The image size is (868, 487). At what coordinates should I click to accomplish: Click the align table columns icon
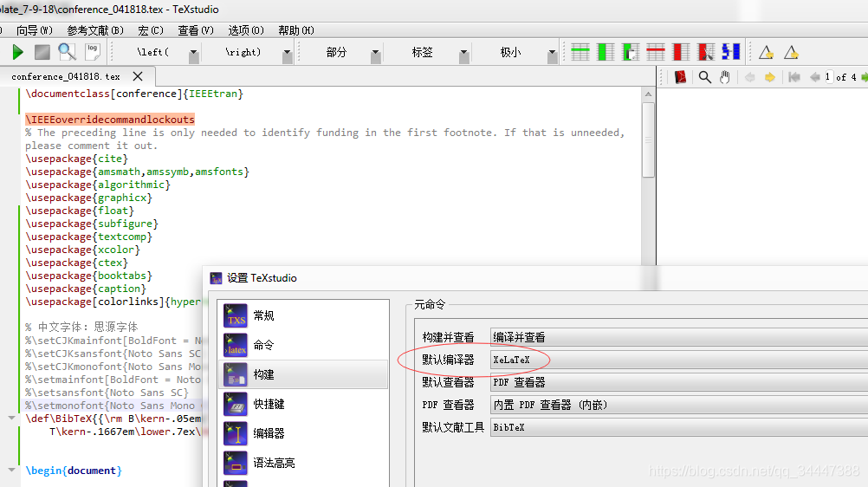(x=731, y=52)
